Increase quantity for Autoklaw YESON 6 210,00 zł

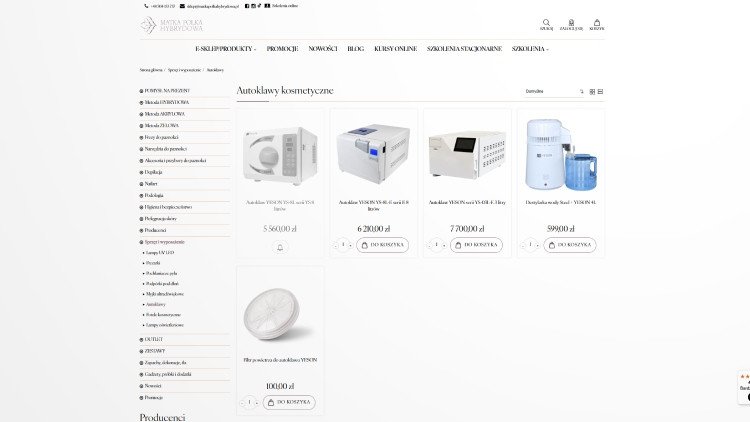[x=350, y=245]
